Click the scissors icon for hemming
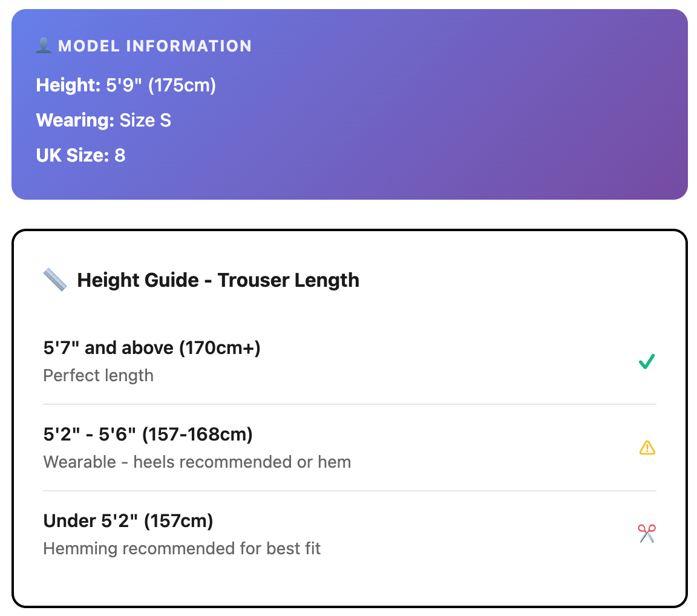 (647, 534)
